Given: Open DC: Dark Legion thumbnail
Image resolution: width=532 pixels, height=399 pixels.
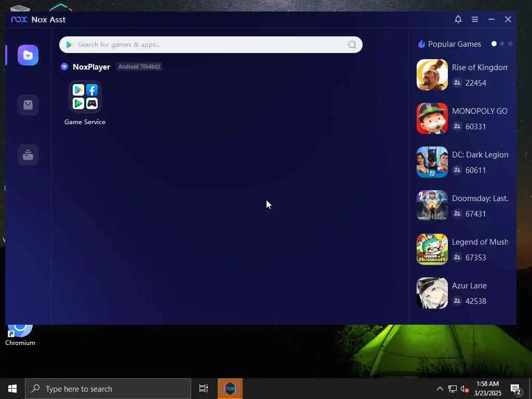Looking at the screenshot, I should click(x=432, y=162).
